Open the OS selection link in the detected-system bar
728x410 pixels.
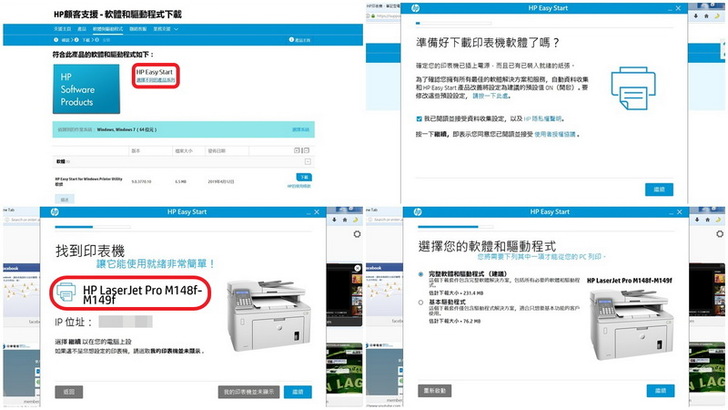300,130
